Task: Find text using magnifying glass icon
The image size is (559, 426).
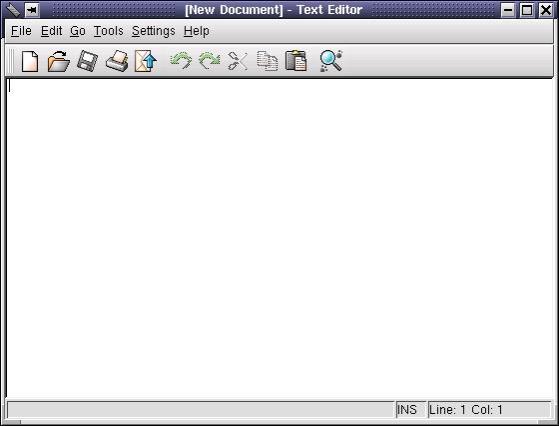Action: (x=331, y=61)
